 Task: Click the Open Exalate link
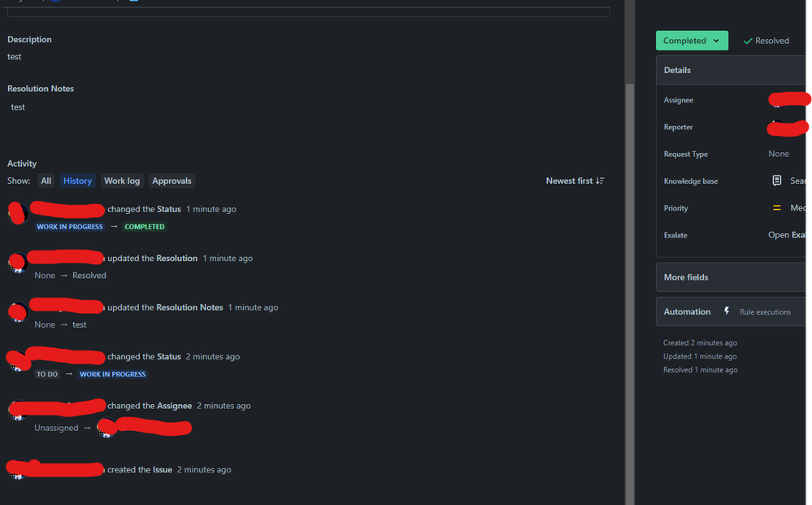(x=787, y=235)
